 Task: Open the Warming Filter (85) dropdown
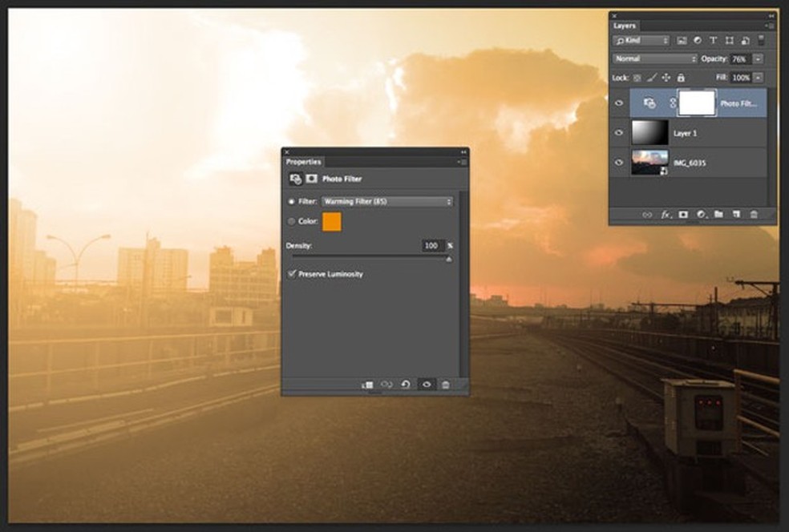point(387,202)
